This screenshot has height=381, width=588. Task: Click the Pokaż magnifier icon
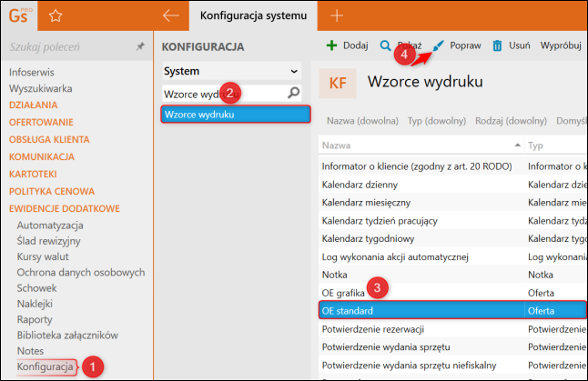(x=386, y=45)
